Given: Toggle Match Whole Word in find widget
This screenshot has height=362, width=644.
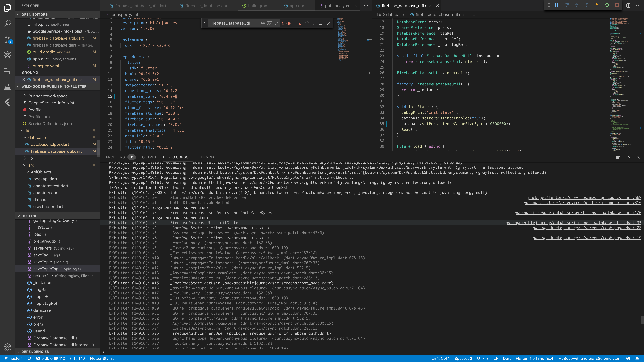Looking at the screenshot, I should [269, 23].
